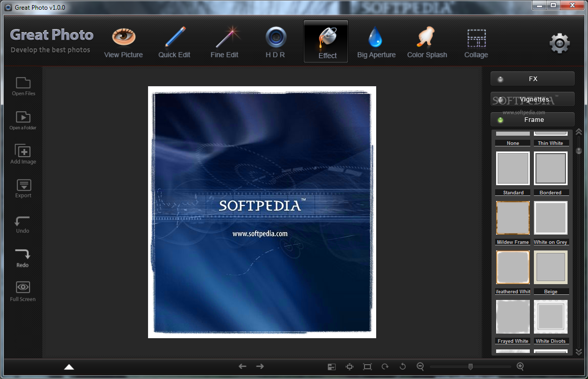Apply the White on Grey frame
Screen dimensions: 588x379
pos(551,218)
